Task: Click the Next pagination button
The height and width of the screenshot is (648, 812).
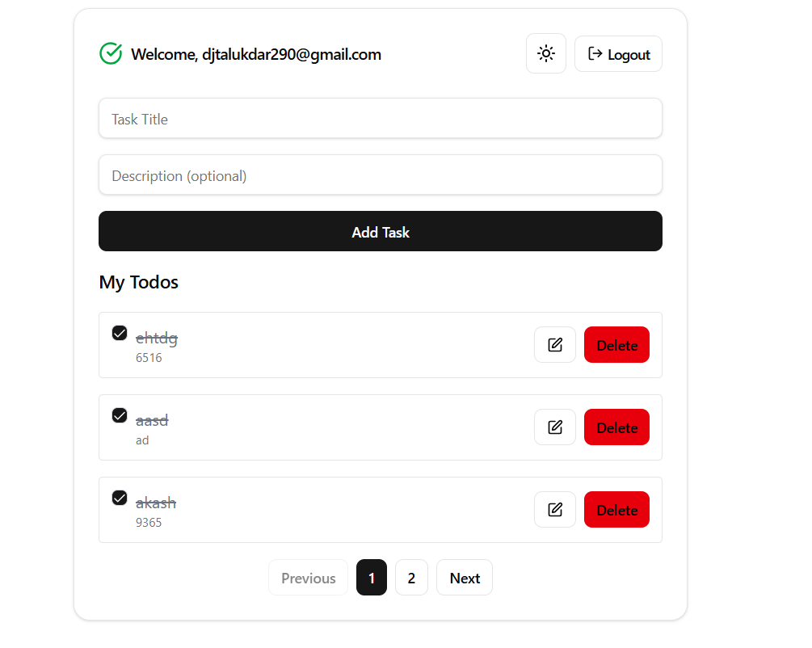Action: point(465,577)
